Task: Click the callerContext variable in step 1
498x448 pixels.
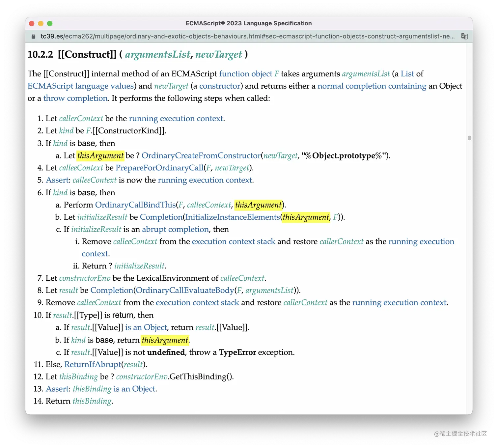Action: [81, 119]
